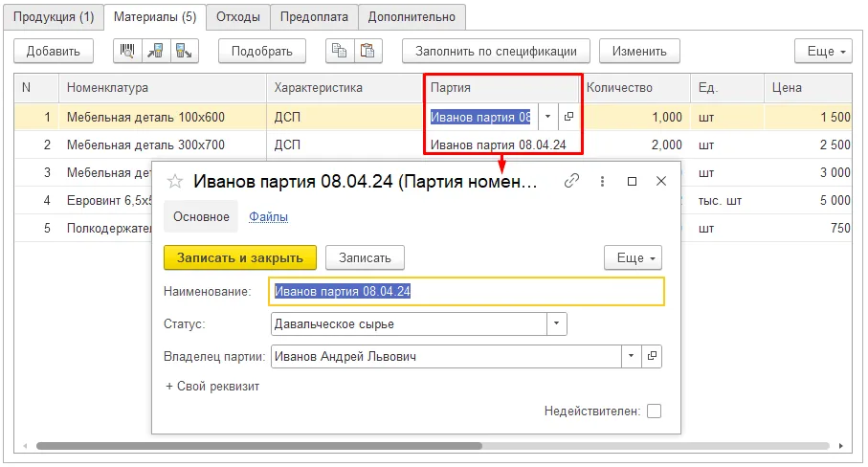
Task: Click the Изменить button
Action: 639,51
